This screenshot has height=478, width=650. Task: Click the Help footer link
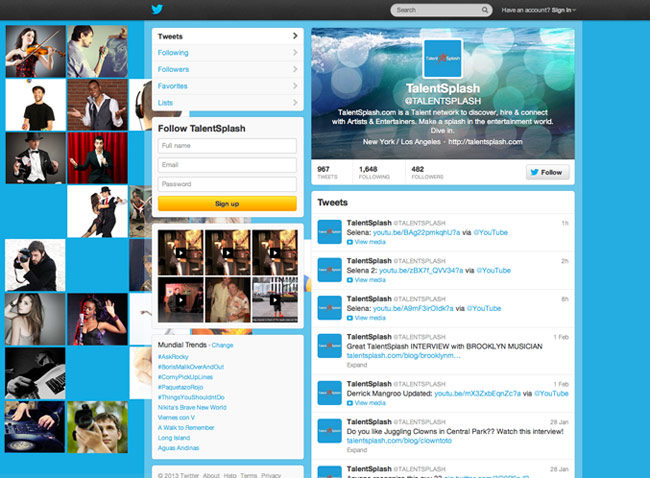pos(230,475)
